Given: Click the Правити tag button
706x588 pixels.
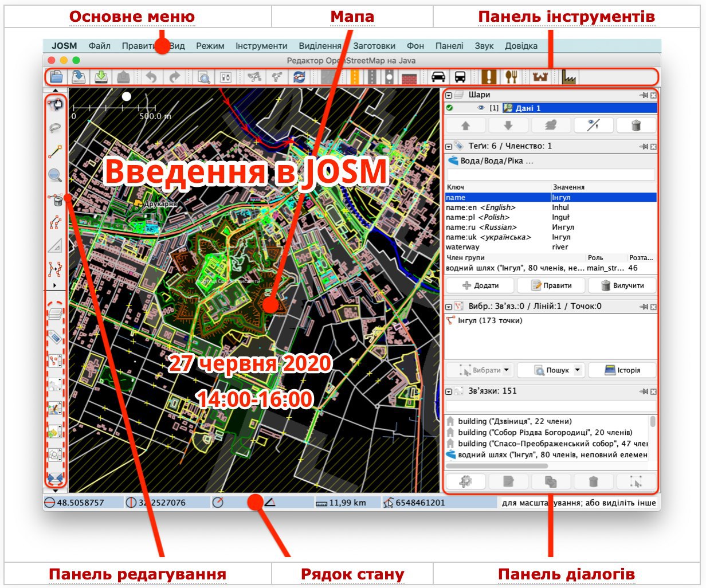Looking at the screenshot, I should click(x=551, y=285).
